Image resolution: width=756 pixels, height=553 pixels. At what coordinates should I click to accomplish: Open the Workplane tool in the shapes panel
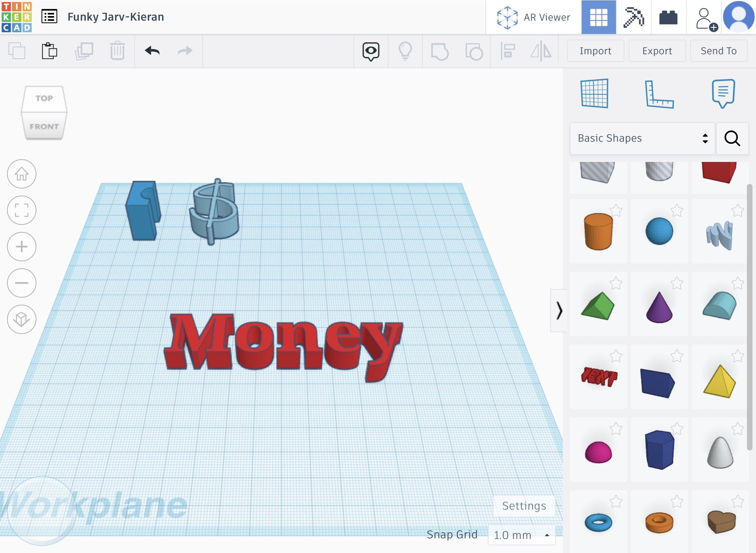click(x=594, y=94)
